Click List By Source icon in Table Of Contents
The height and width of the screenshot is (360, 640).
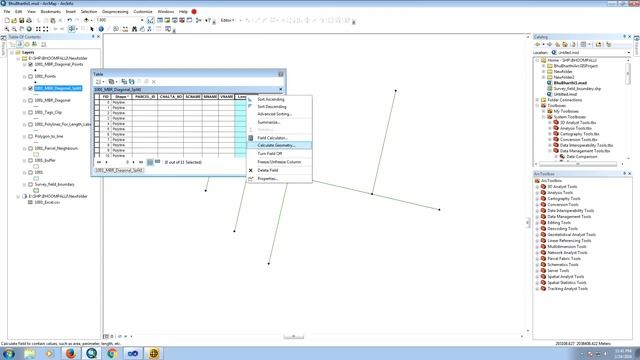[19, 44]
